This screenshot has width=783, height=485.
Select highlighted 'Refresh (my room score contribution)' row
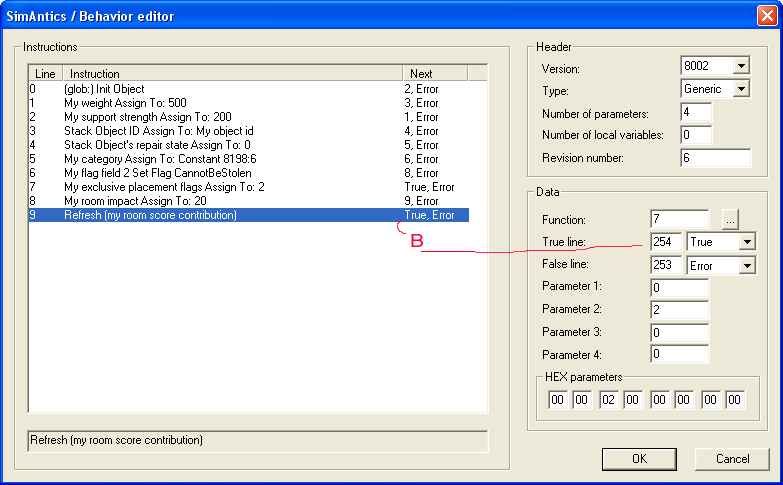pyautogui.click(x=249, y=215)
